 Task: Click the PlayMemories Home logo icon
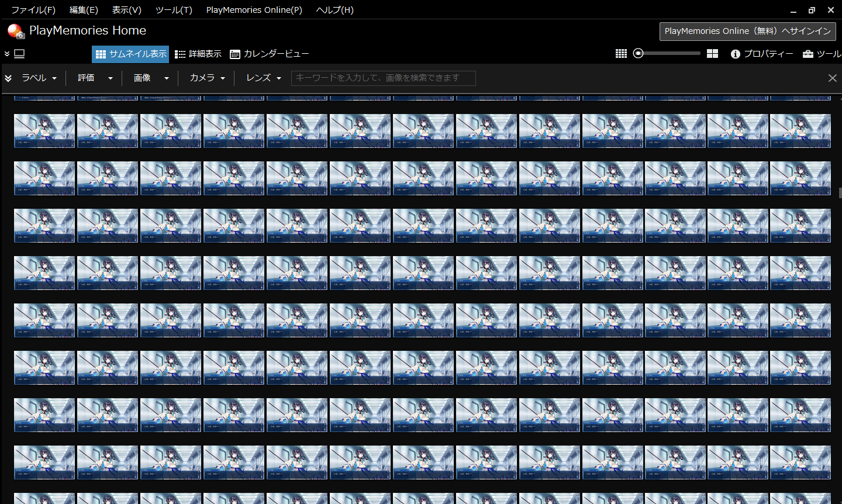(16, 31)
